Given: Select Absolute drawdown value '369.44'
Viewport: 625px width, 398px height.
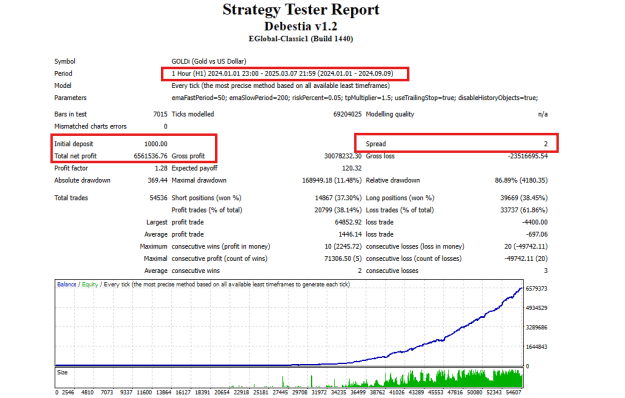Looking at the screenshot, I should click(x=157, y=180).
